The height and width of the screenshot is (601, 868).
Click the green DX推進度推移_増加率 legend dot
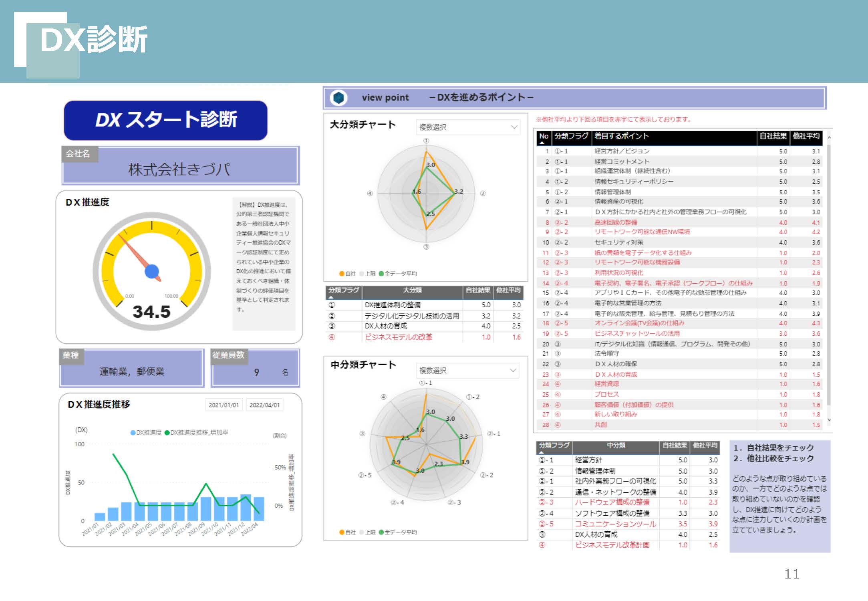click(167, 432)
